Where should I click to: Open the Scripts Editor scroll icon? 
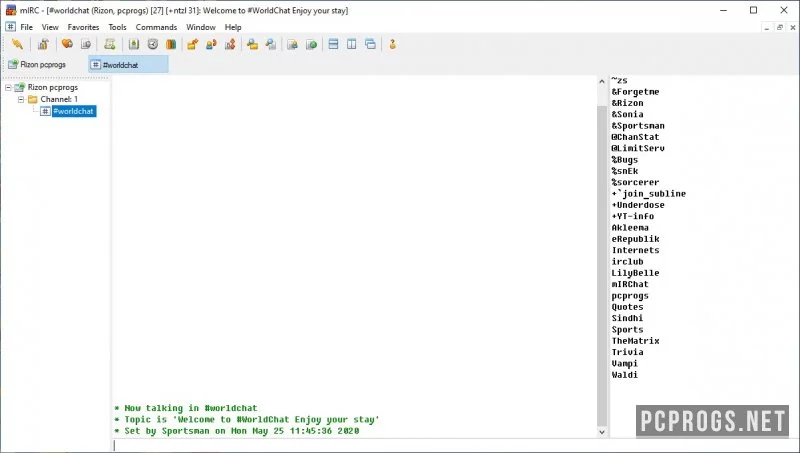(x=110, y=44)
